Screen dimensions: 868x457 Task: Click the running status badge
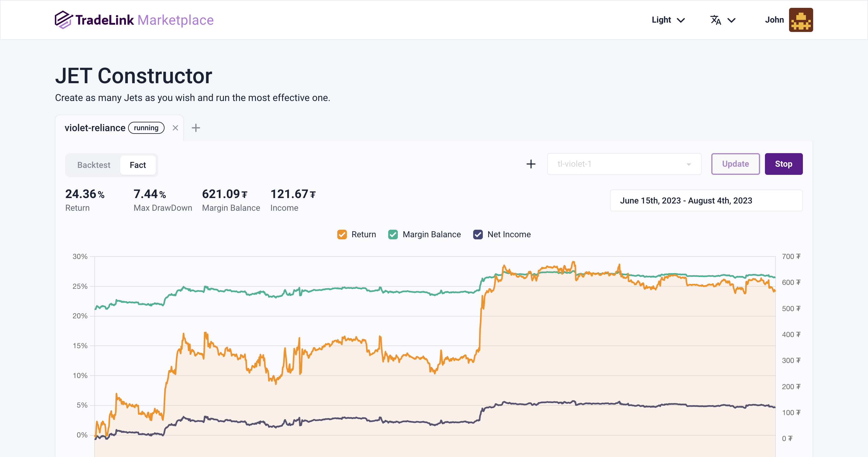[146, 128]
